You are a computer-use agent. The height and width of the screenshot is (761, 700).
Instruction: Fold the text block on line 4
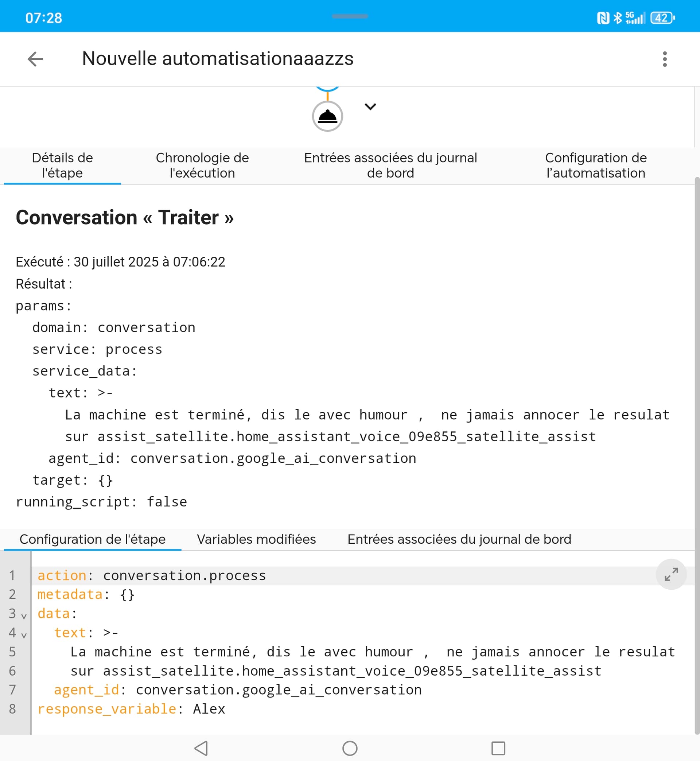click(x=24, y=635)
